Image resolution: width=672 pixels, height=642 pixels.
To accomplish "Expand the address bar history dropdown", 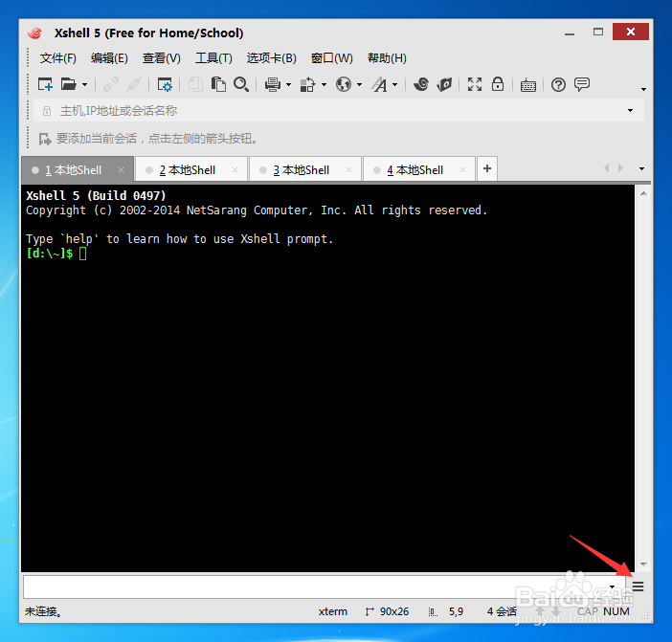I will click(x=630, y=110).
